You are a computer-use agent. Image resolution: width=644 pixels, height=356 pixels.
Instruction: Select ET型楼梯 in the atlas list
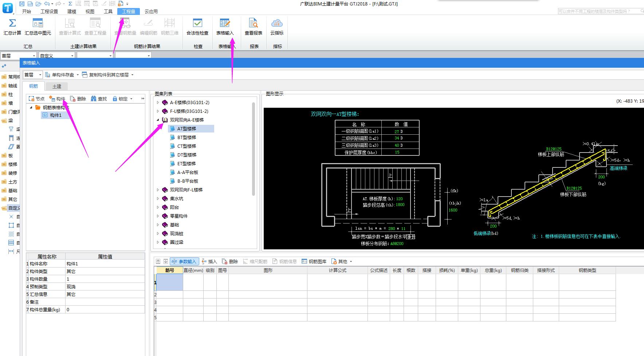(x=186, y=164)
